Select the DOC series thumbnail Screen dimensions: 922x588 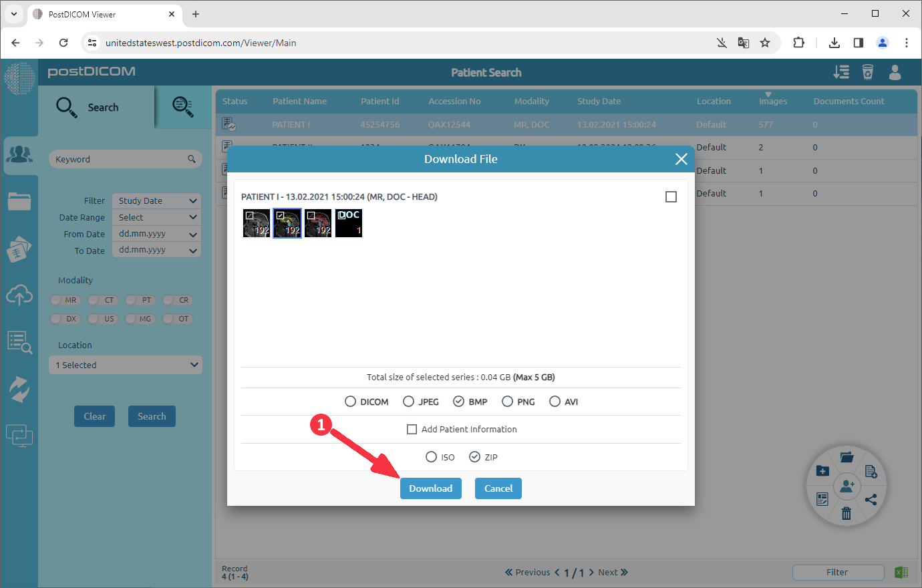click(x=348, y=223)
